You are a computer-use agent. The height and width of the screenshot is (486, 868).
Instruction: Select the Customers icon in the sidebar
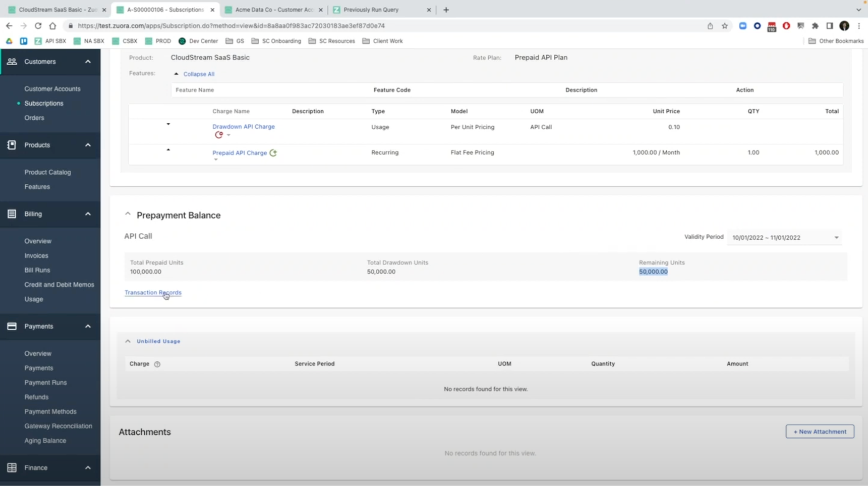click(12, 62)
